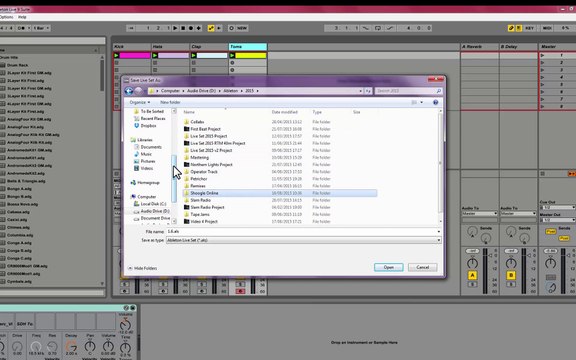Toggle Post button on Master sends
Screen dimensions: 576x360
551,231
